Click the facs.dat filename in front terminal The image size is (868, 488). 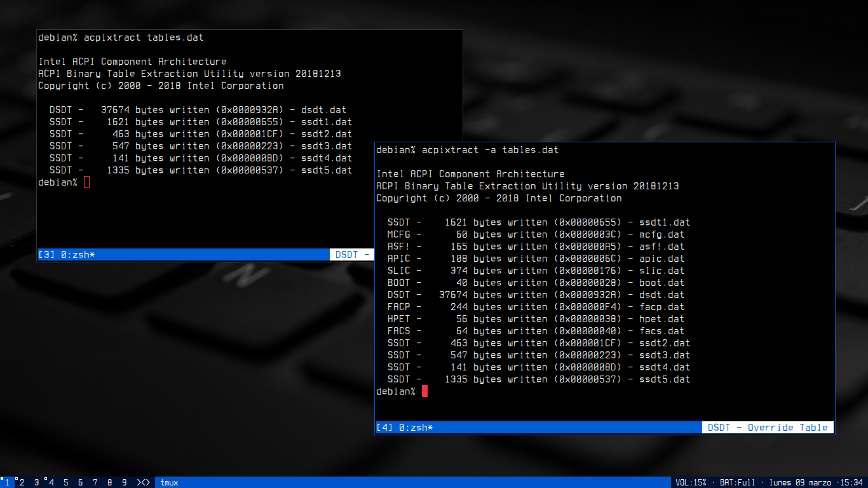coord(661,331)
